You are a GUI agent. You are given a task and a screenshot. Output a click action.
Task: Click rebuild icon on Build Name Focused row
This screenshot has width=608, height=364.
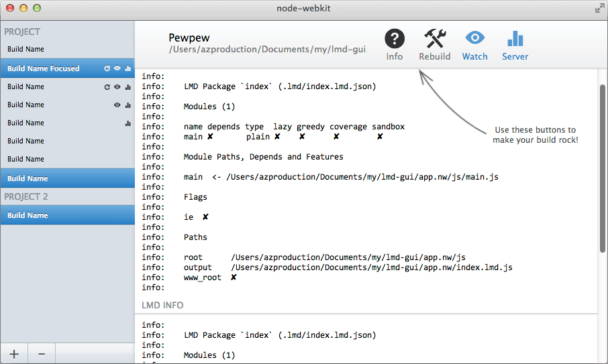pyautogui.click(x=107, y=68)
